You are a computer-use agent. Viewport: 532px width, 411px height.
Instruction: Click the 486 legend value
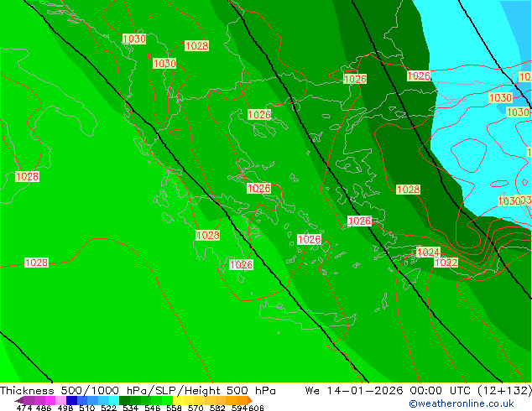point(44,408)
